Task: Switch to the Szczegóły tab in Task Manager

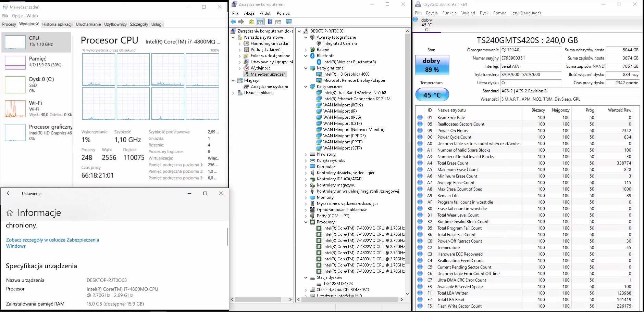Action: pyautogui.click(x=139, y=24)
